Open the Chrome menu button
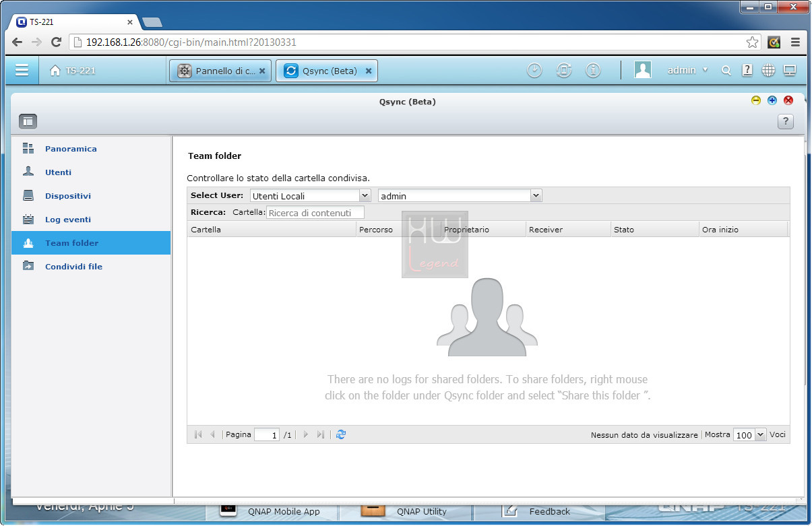 [796, 42]
